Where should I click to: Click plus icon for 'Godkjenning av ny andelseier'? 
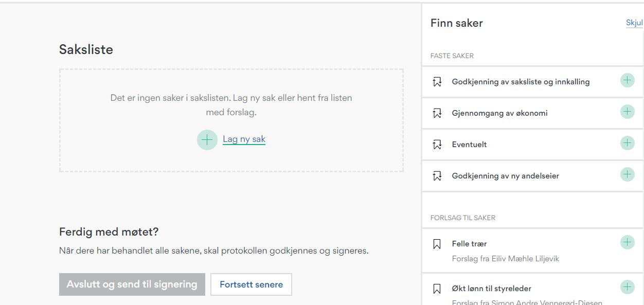click(627, 175)
